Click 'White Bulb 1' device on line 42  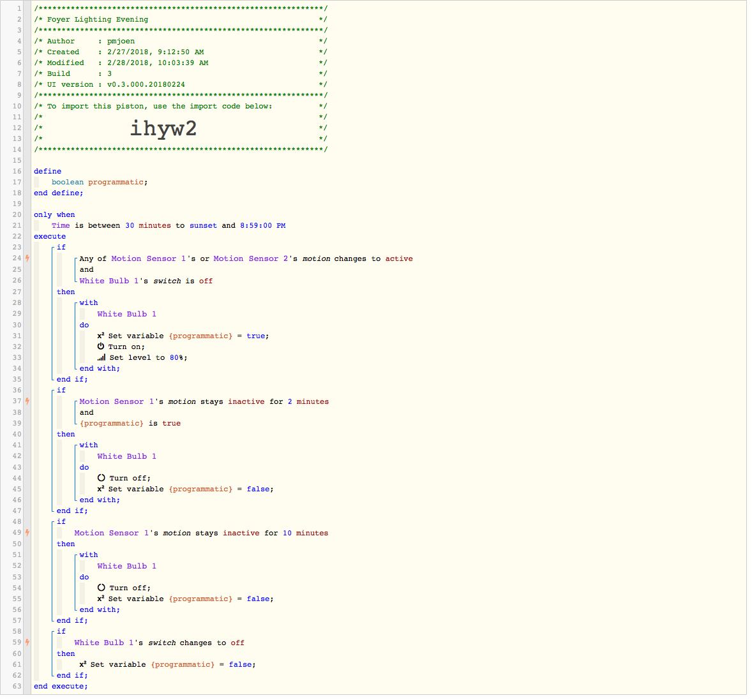click(126, 456)
